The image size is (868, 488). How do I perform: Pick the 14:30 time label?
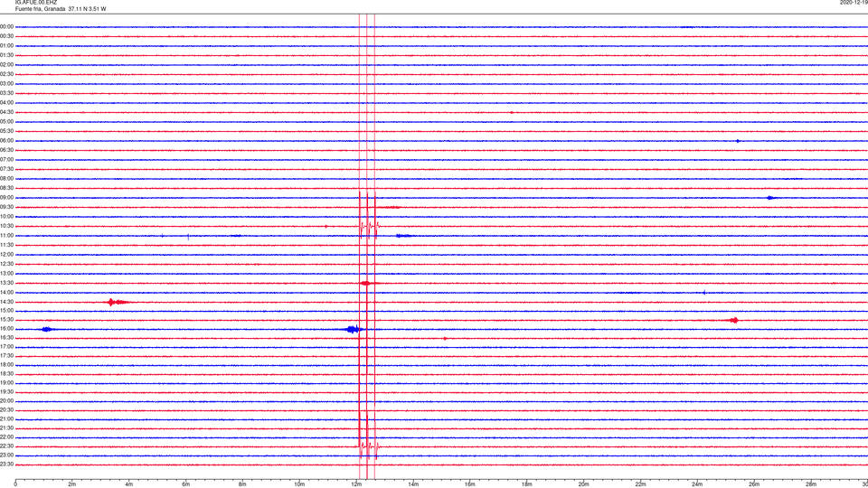coord(6,302)
